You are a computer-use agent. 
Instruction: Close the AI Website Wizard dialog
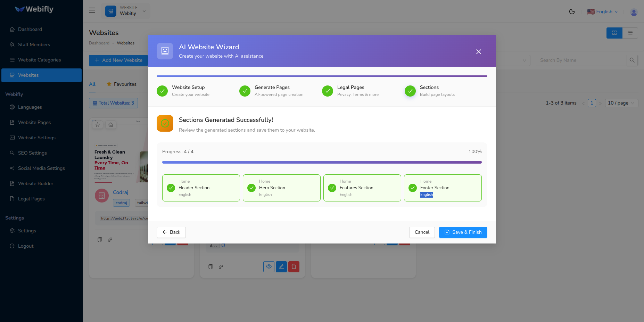[x=478, y=52]
